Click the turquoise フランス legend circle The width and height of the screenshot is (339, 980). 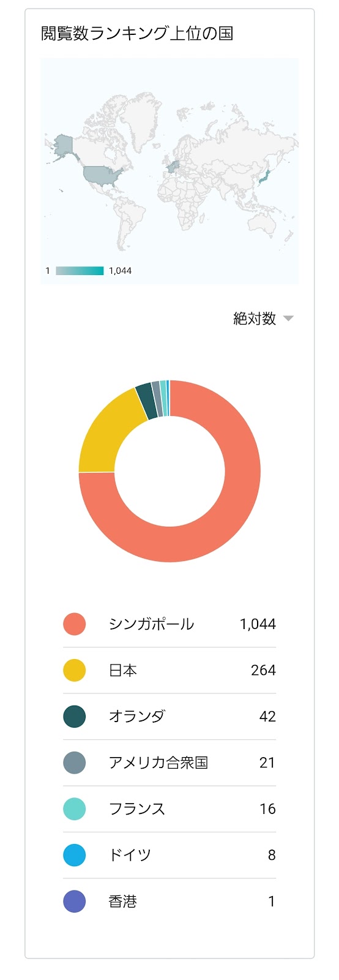(75, 809)
